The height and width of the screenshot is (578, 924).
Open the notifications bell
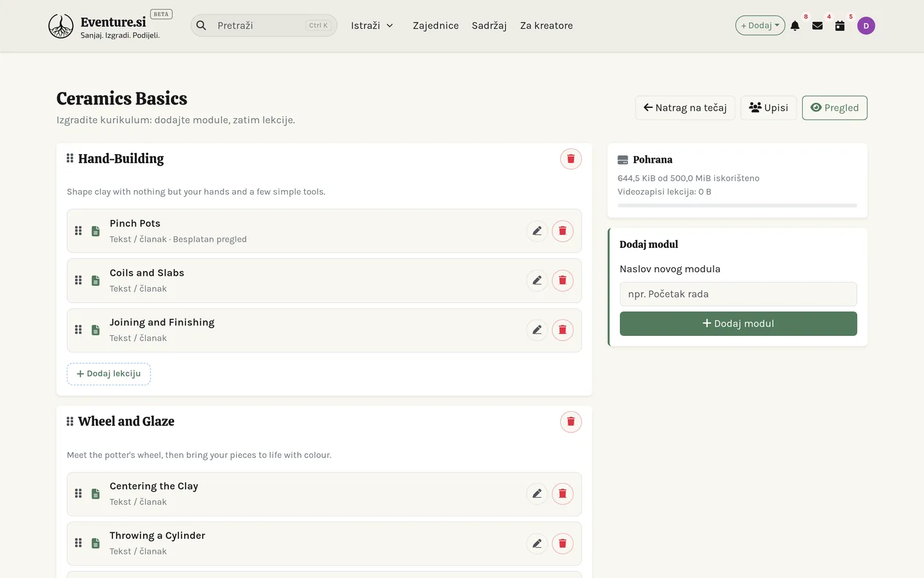point(795,26)
